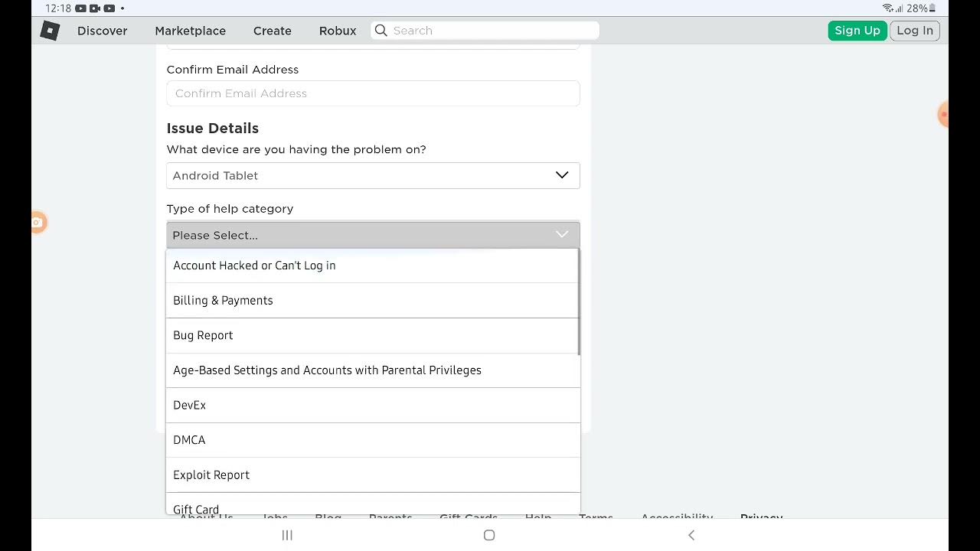Choose Account Hacked or Can't Log in
This screenshot has width=980, height=551.
tap(254, 266)
